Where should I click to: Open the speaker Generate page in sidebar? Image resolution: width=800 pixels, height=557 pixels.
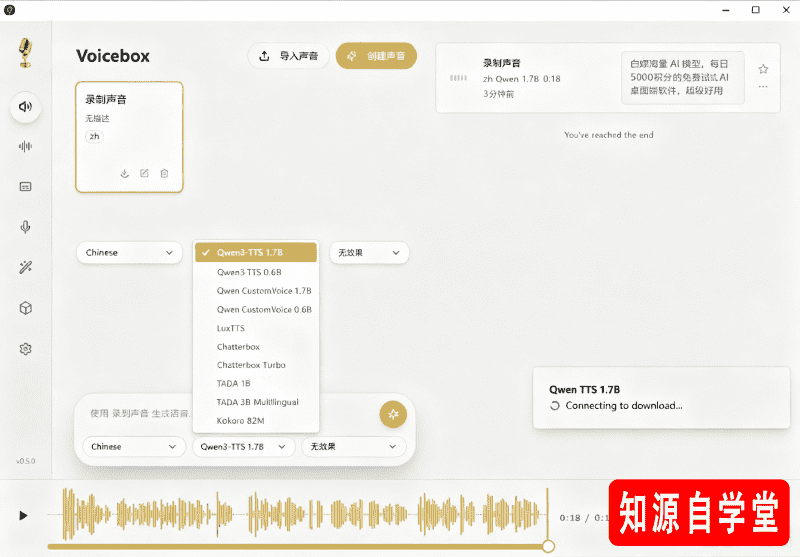(26, 107)
